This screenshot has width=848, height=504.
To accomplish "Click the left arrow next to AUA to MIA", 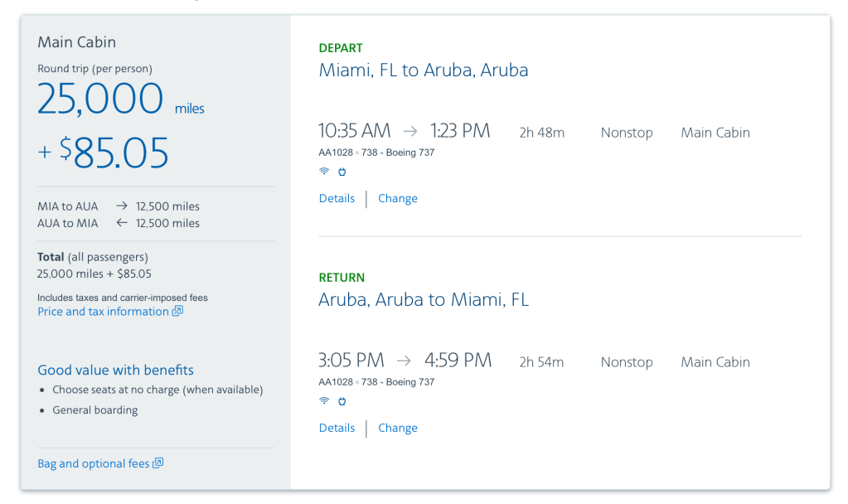I will pyautogui.click(x=122, y=223).
